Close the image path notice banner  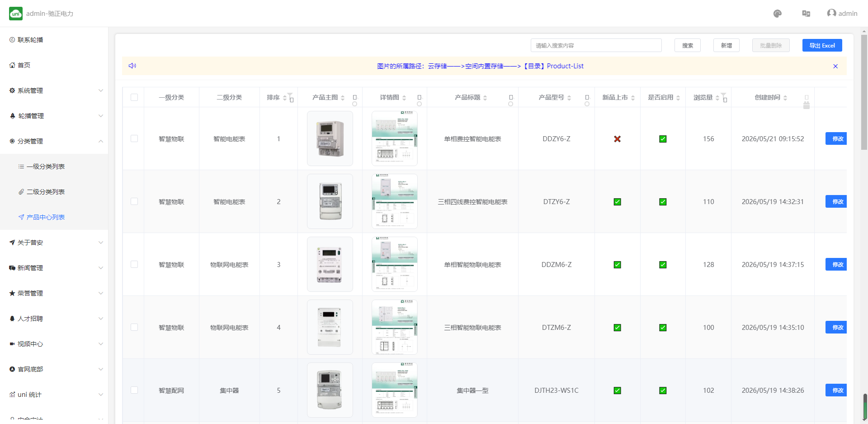pos(835,66)
